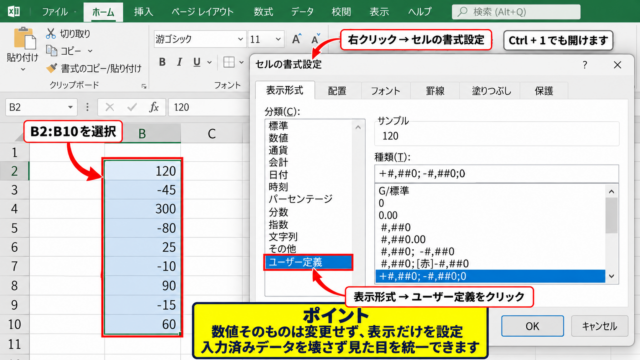The height and width of the screenshot is (360, 640).
Task: Click the search magnifier icon
Action: click(462, 12)
